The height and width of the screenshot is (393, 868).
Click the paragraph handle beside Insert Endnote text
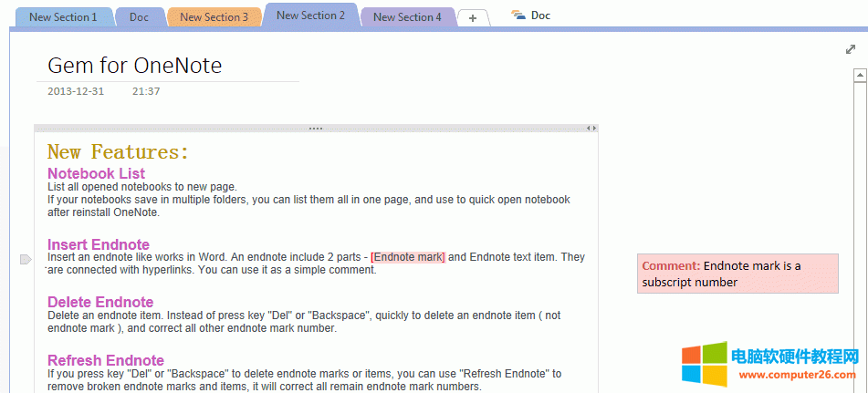[x=26, y=260]
